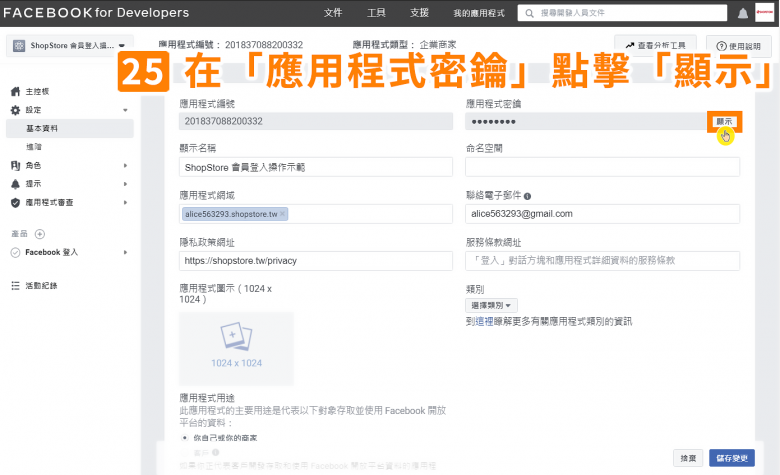The image size is (780, 475).
Task: Open the 支援 top menu
Action: (x=419, y=13)
